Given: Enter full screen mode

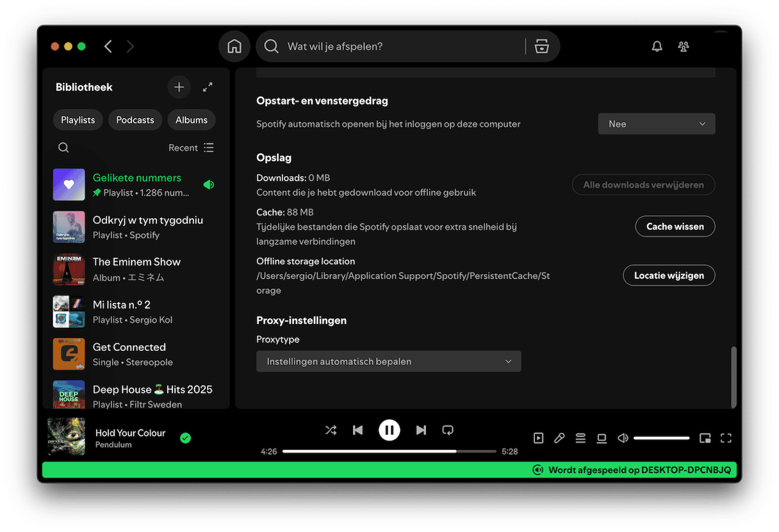Looking at the screenshot, I should click(x=726, y=438).
